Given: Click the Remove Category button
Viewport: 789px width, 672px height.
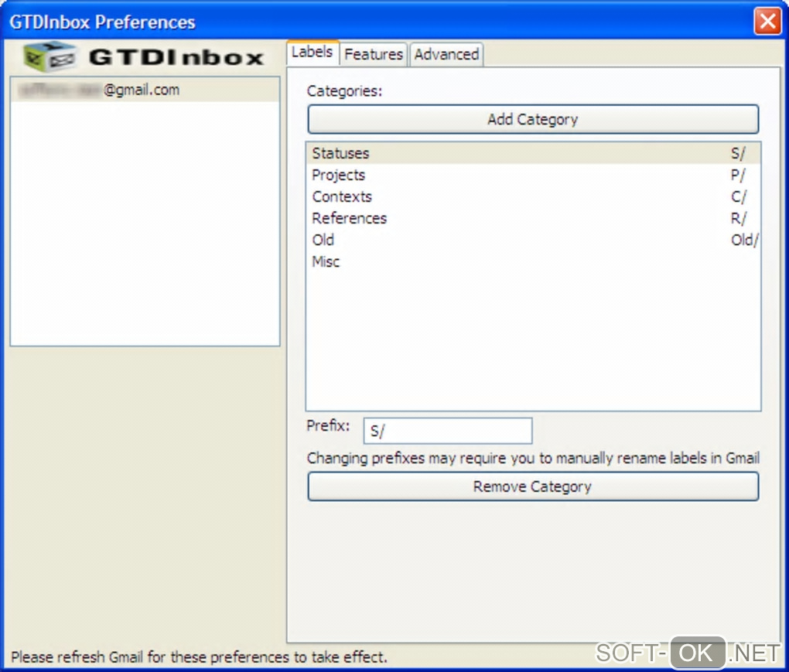Looking at the screenshot, I should coord(533,486).
